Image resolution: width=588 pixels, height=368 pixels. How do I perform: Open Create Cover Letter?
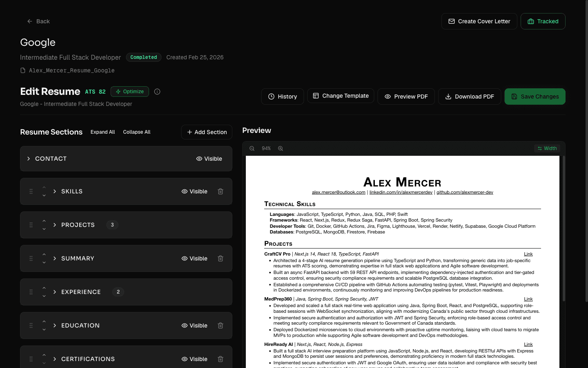(x=479, y=21)
